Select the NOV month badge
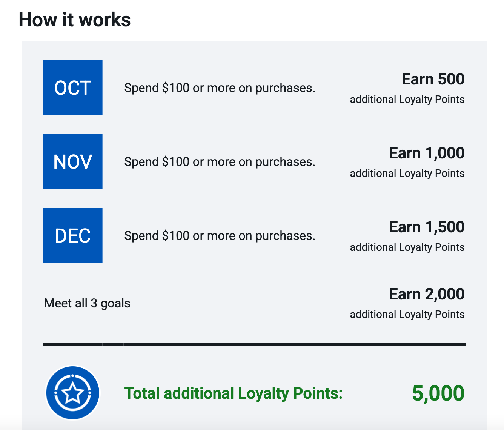The image size is (504, 430). coord(73,161)
